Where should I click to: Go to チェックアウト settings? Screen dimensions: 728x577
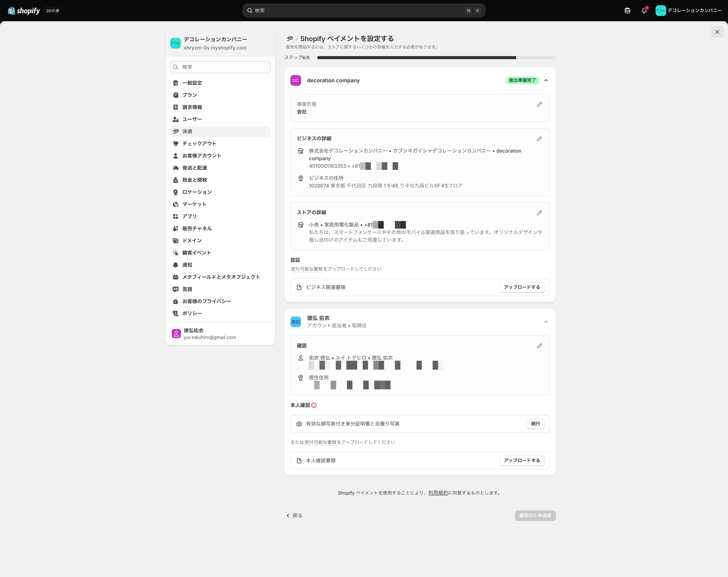tap(220, 143)
